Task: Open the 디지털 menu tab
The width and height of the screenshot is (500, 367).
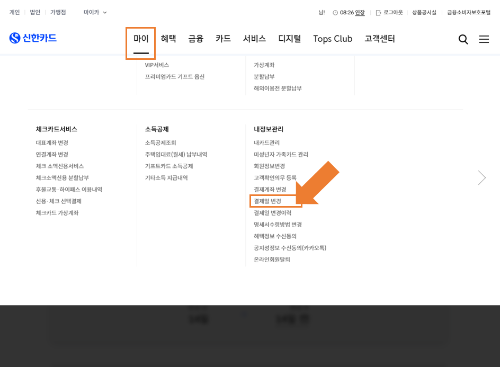Action: point(289,39)
